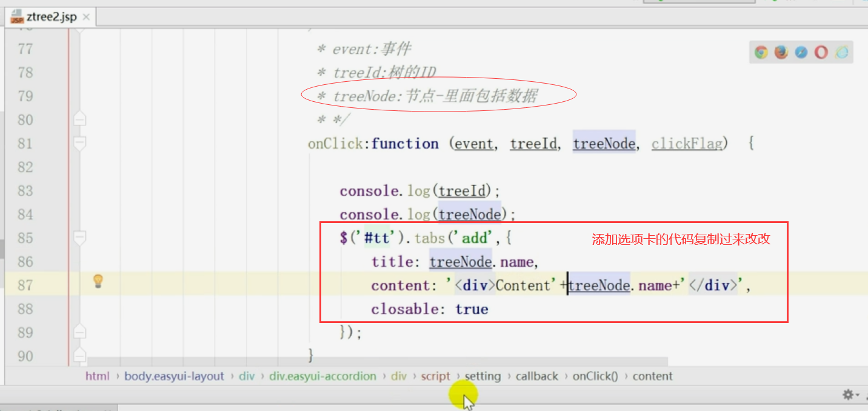Click the 'function' keyword on line 81
The image size is (868, 411).
pyautogui.click(x=405, y=144)
